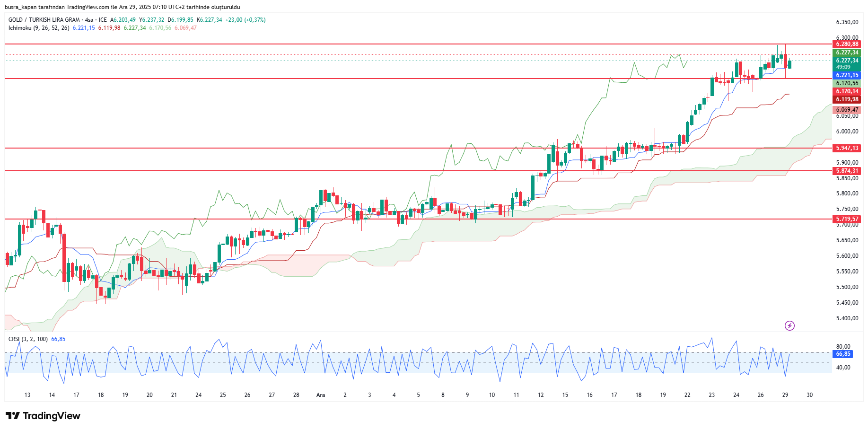Click the GOLD / TURKISH LIRA GRAM symbol title

[x=44, y=20]
